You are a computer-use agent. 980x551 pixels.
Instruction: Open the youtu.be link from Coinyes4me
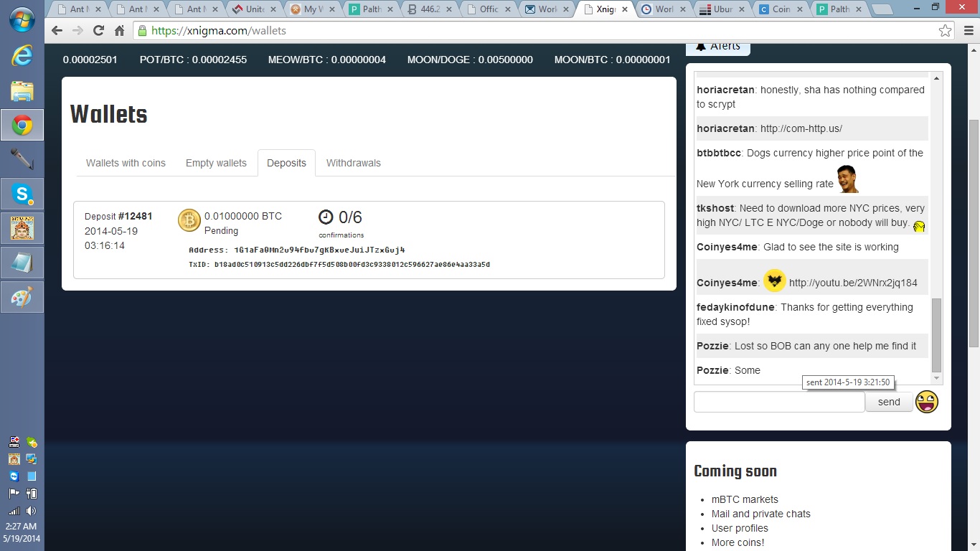[x=852, y=283]
